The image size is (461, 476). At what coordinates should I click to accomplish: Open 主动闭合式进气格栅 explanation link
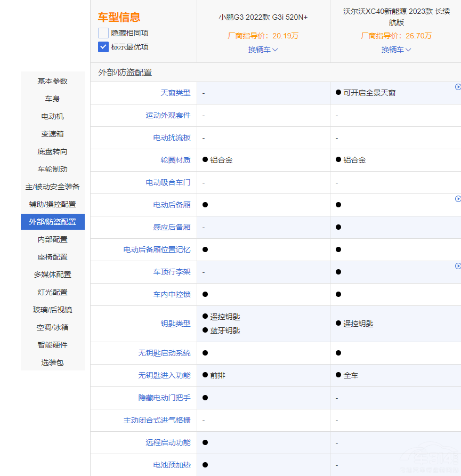[x=157, y=420]
